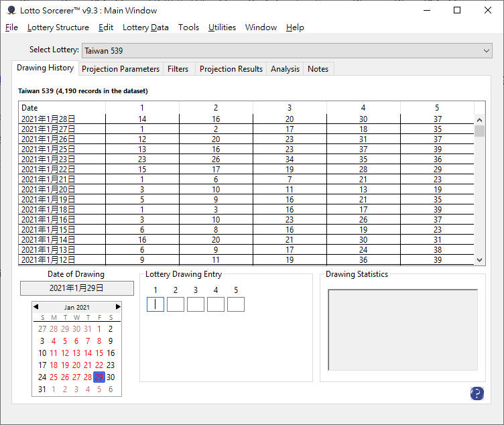Click the Lotto Sorcerer app icon in title bar
Screen dimensions: 504x425
(x=11, y=10)
